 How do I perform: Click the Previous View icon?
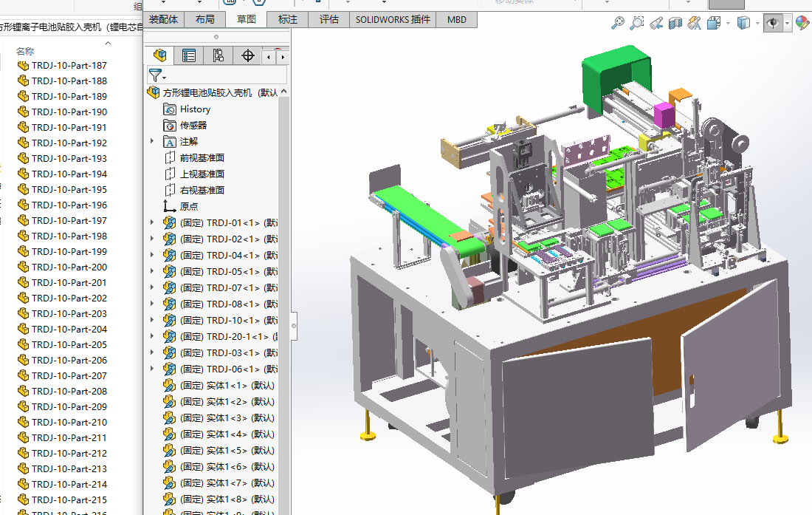(656, 24)
